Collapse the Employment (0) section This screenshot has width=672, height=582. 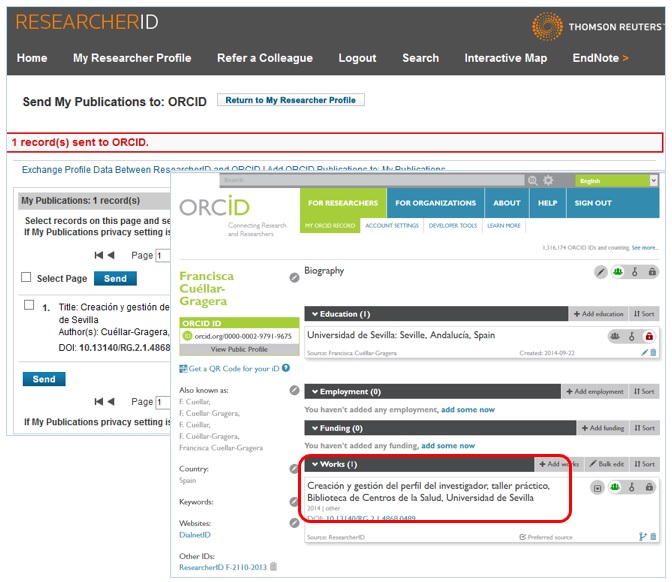tap(315, 392)
